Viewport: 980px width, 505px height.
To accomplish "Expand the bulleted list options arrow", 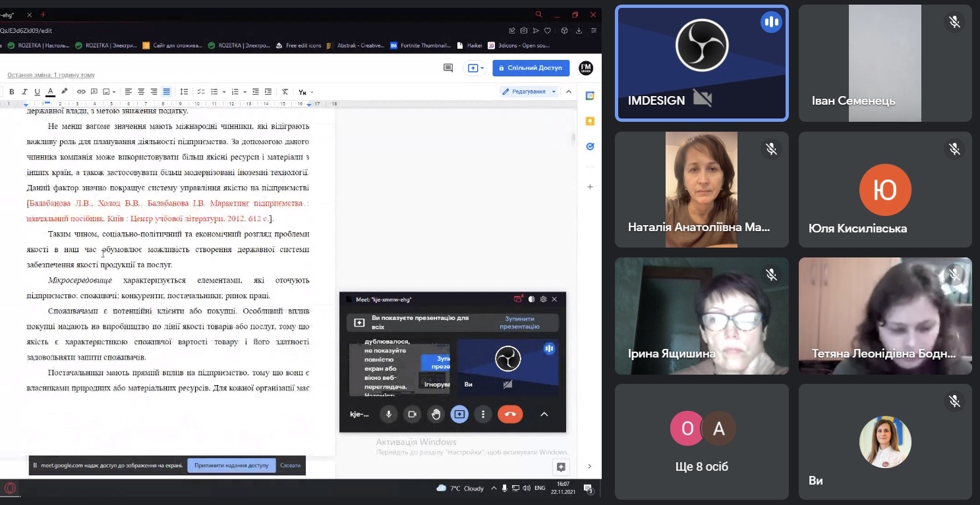I will pyautogui.click(x=224, y=92).
